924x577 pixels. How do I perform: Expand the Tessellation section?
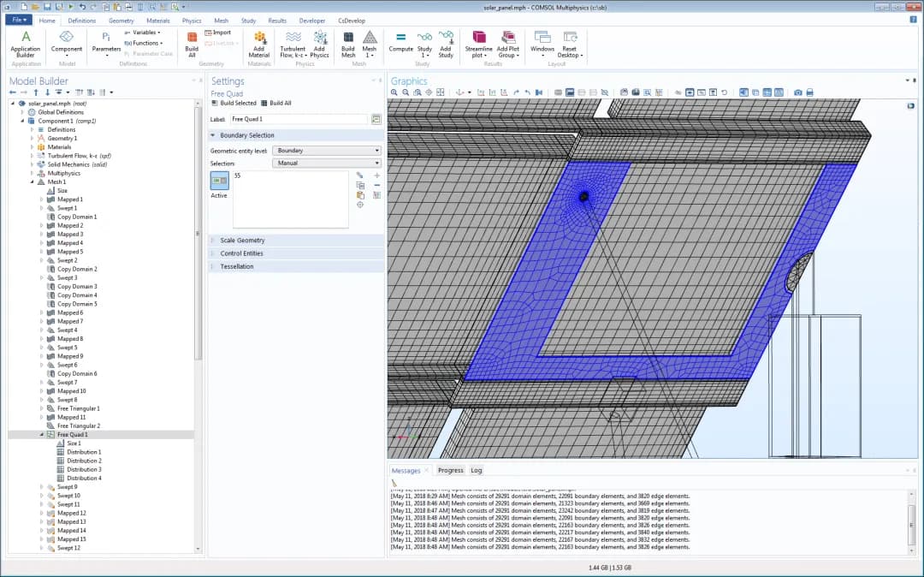tap(237, 266)
